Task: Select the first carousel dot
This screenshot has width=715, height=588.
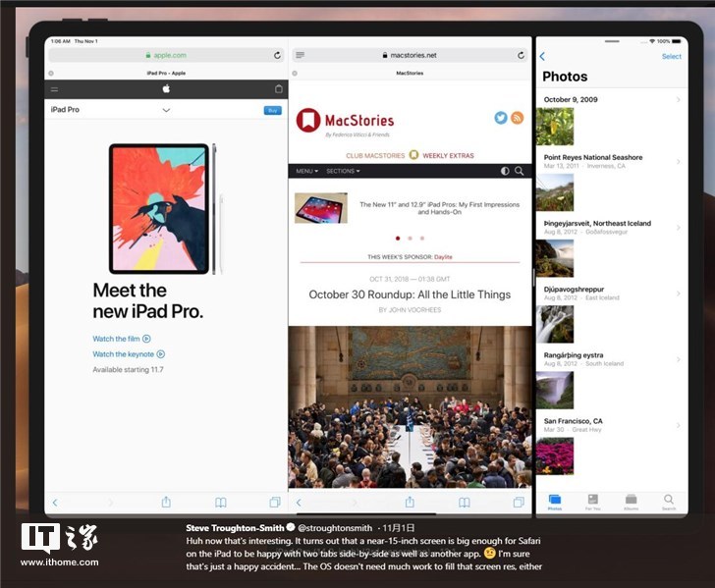Action: coord(398,238)
